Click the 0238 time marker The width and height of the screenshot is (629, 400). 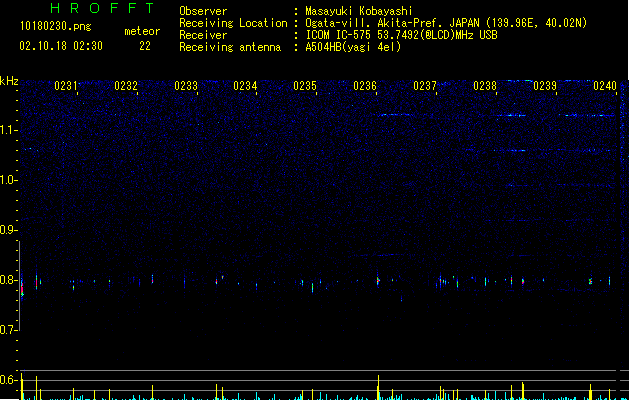pyautogui.click(x=485, y=86)
